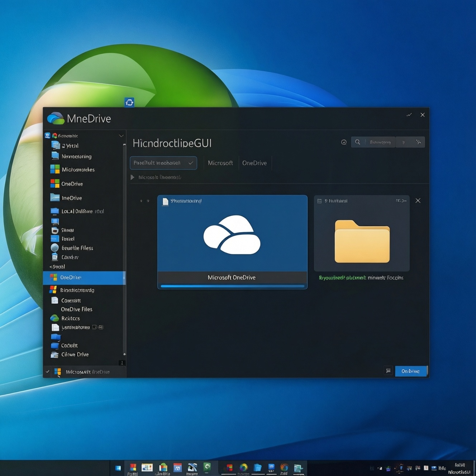Click the page icon next to ysmitebtovres
Viewport: 476px width, 476px height.
55,327
